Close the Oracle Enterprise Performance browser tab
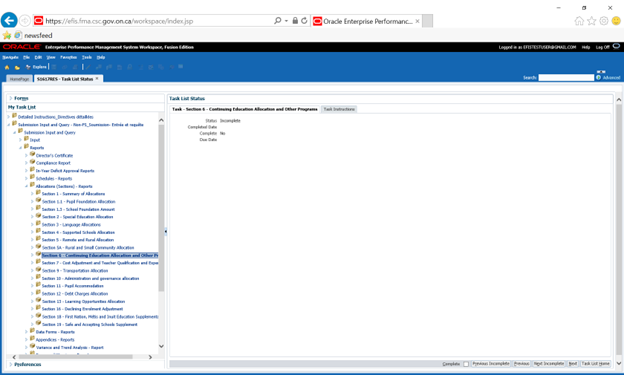Screen dimensions: 624x375 417,21
